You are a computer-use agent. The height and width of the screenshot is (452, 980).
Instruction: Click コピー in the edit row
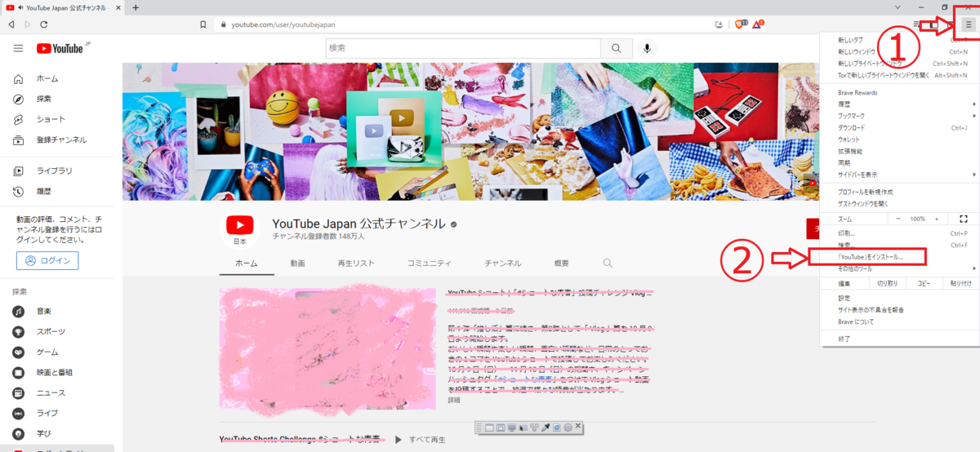coord(924,283)
